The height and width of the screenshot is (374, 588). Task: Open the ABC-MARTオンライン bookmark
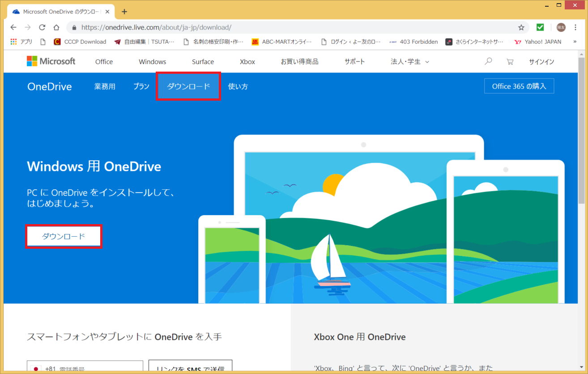click(281, 42)
